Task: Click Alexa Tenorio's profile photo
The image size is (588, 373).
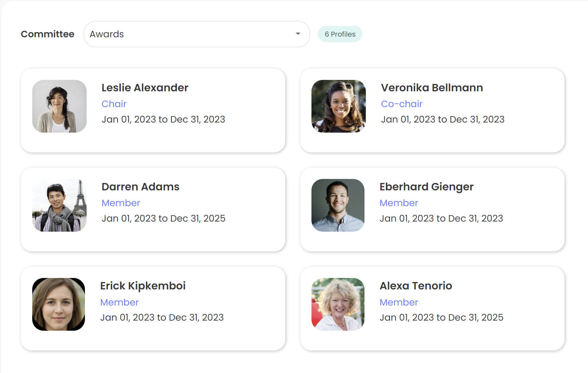Action: coord(338,304)
